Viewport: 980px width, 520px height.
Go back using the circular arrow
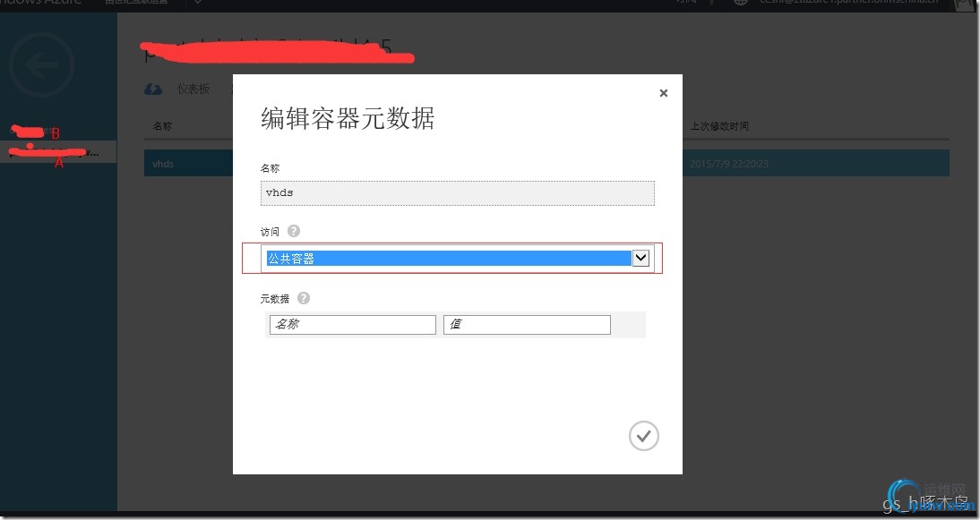(42, 65)
